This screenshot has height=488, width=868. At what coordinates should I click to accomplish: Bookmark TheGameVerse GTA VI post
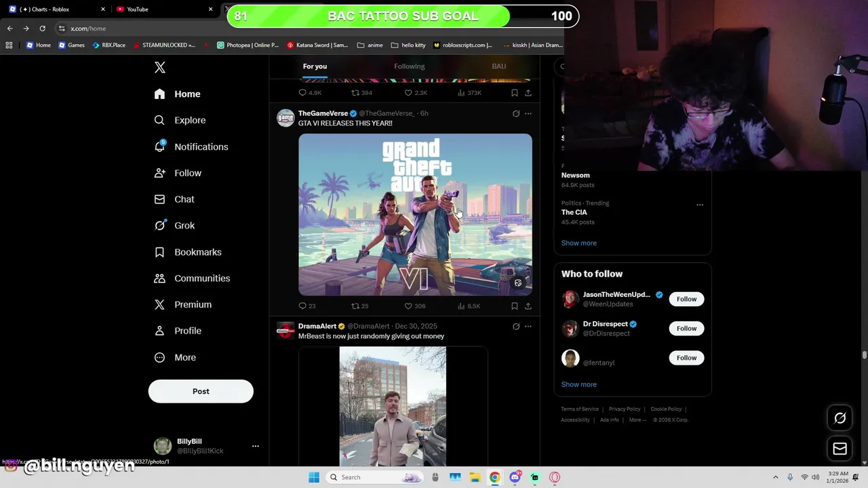coord(515,306)
